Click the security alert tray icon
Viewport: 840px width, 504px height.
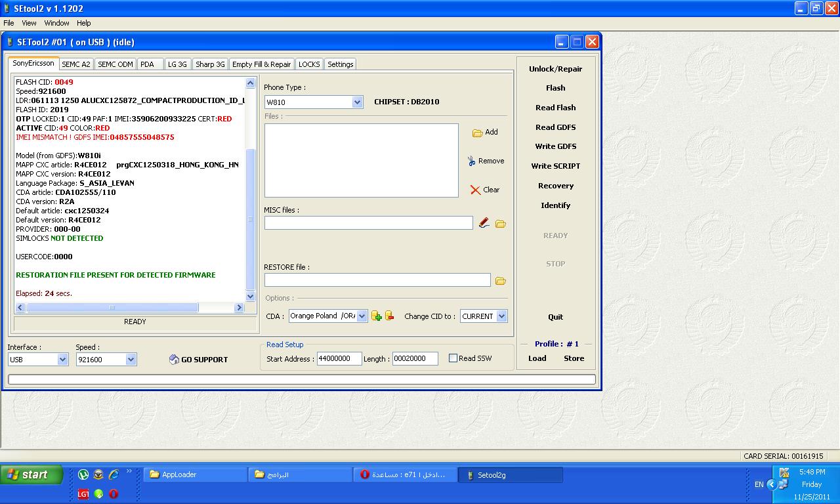pyautogui.click(x=784, y=472)
